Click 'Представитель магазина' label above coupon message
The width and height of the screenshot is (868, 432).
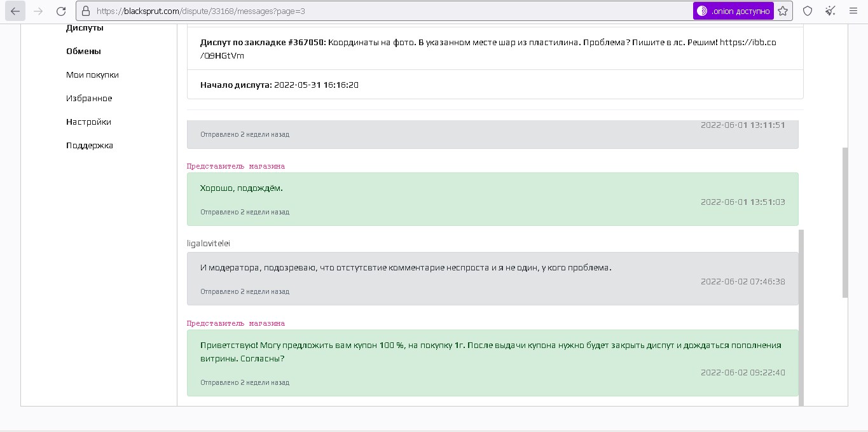point(236,323)
